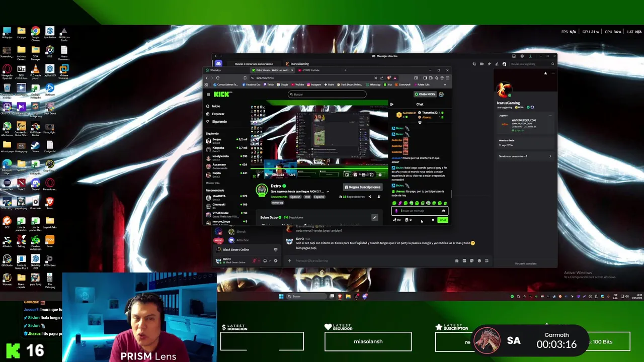Open ztokDOTA recommended channel

(227, 198)
